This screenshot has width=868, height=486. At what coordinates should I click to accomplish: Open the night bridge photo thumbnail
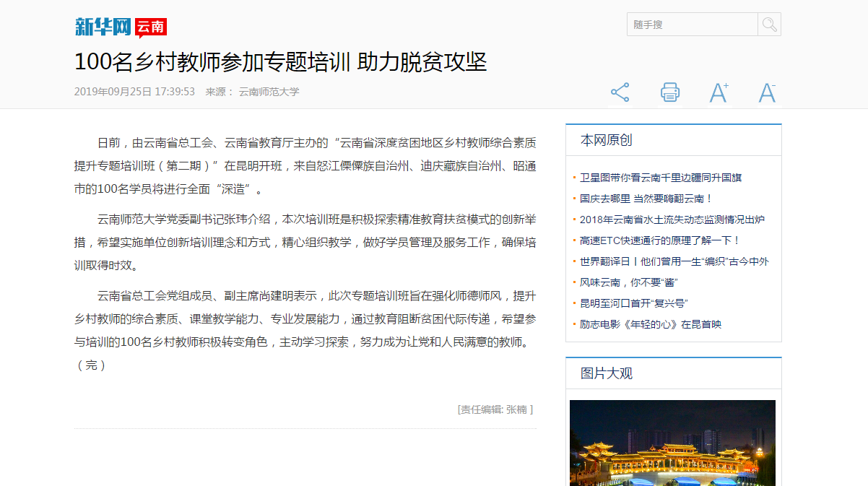click(672, 443)
